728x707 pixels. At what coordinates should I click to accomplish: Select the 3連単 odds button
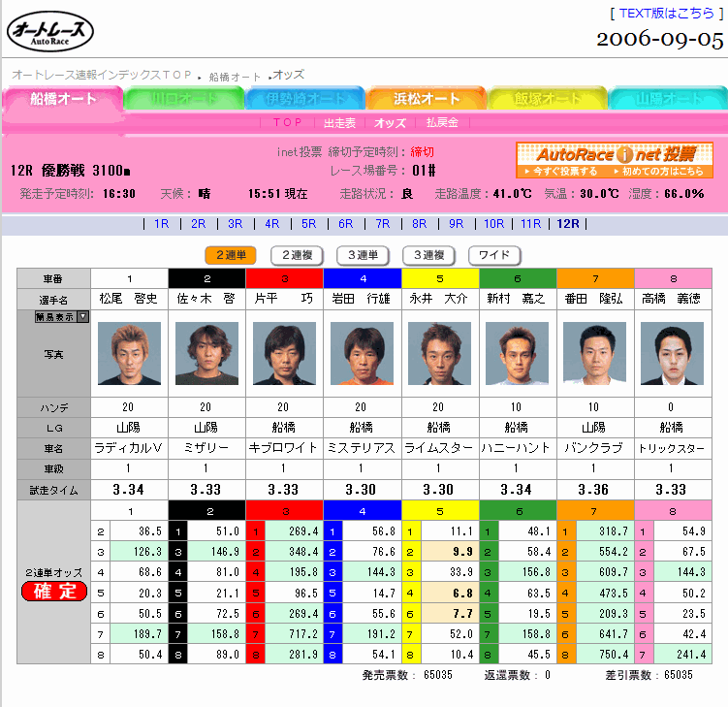(x=364, y=255)
